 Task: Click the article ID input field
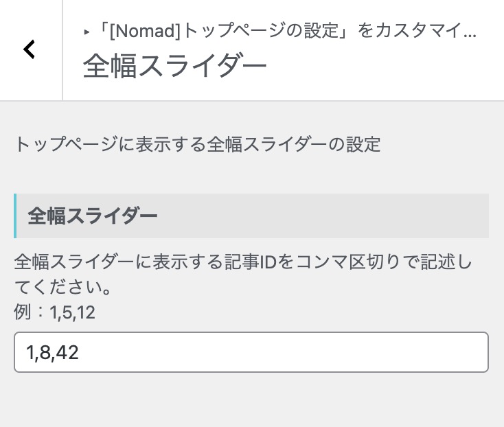coord(251,352)
